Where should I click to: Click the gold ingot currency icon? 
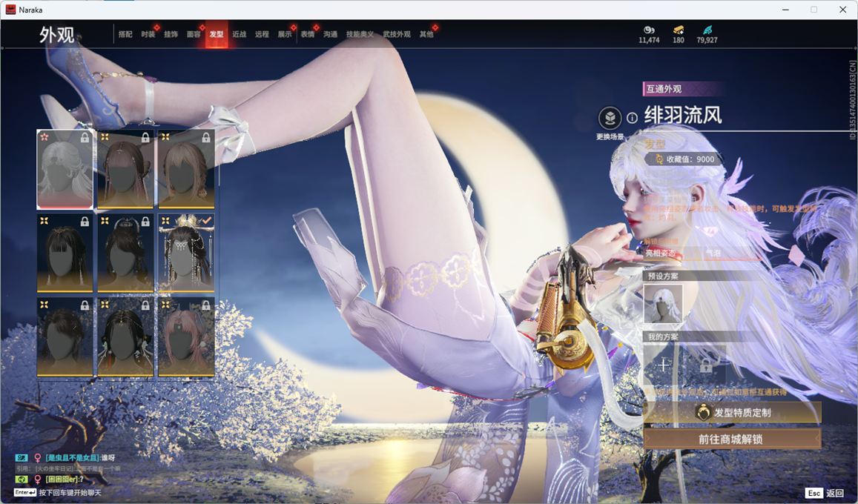click(679, 30)
